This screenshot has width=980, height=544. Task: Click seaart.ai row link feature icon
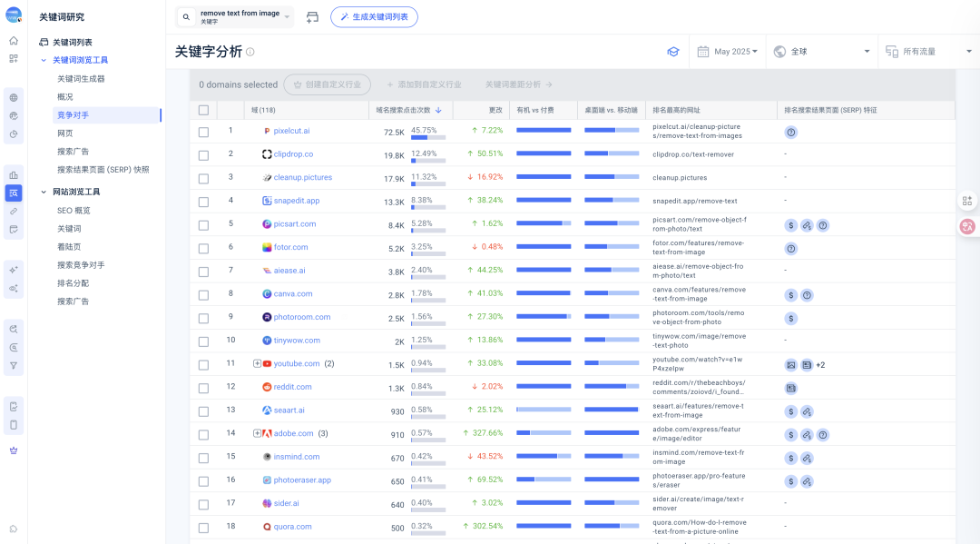(807, 412)
